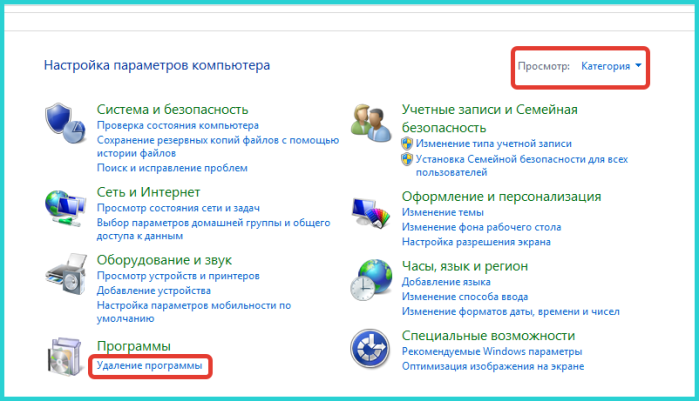Click Изменение форматов даты, времени и чисел
Image resolution: width=699 pixels, height=401 pixels.
point(511,311)
